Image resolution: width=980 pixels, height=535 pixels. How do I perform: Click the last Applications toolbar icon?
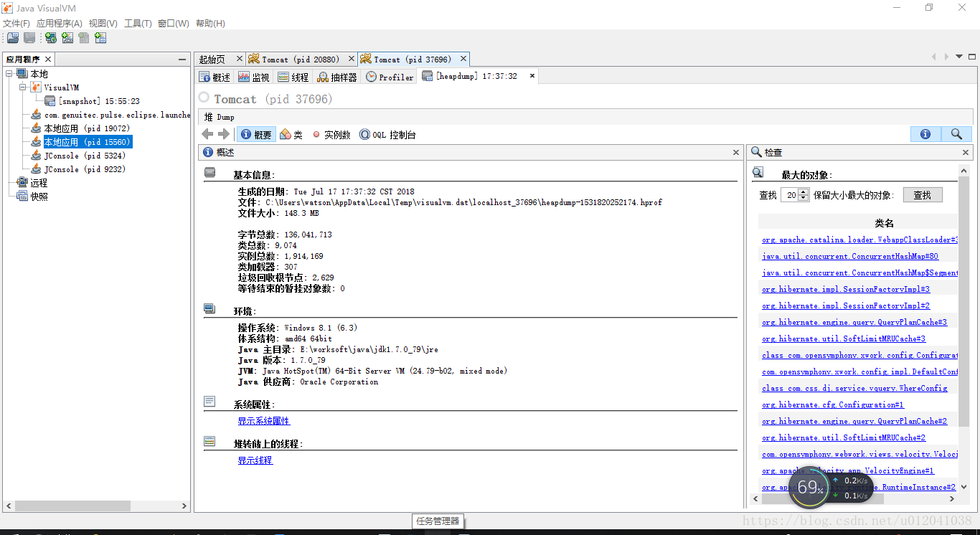click(x=100, y=38)
